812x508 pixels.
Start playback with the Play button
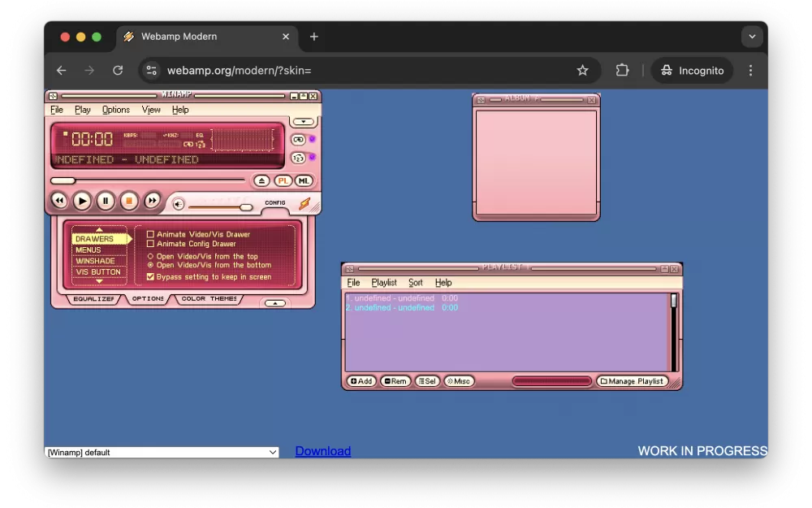[82, 201]
